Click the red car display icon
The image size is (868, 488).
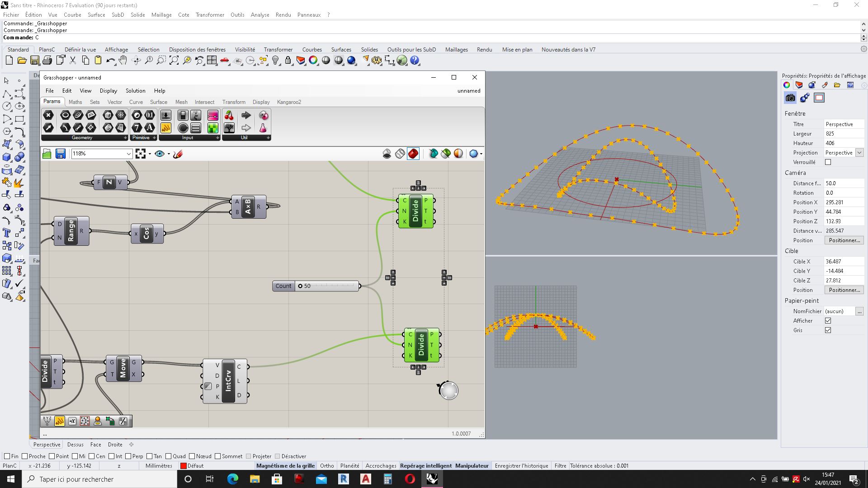pyautogui.click(x=225, y=60)
